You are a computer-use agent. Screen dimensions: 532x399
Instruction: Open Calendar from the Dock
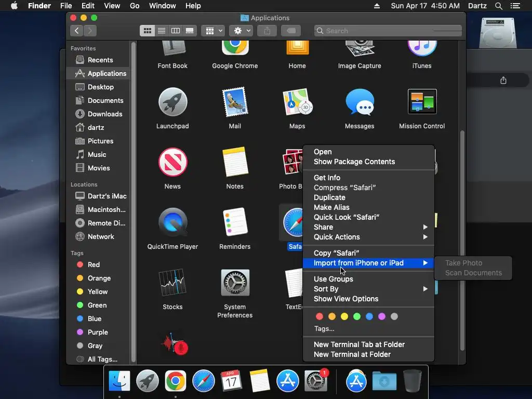click(x=231, y=381)
